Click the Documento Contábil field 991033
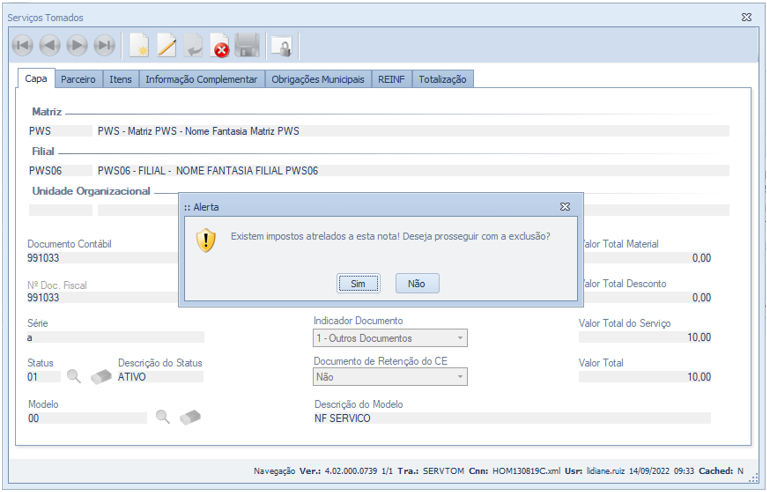 103,258
